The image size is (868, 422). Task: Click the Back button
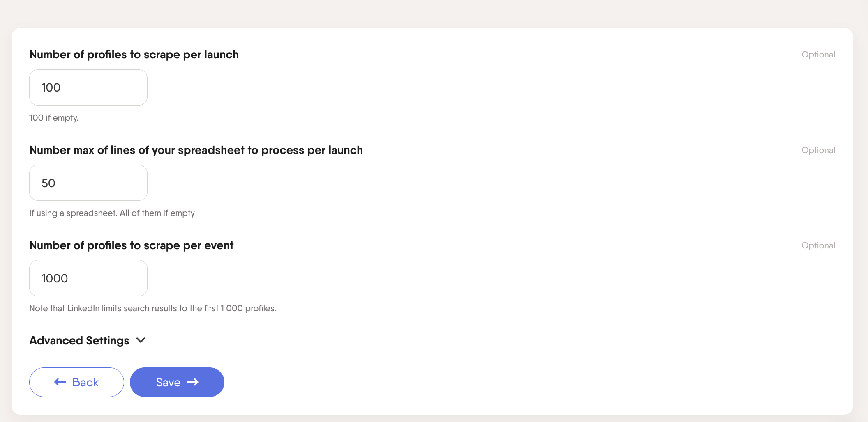[76, 382]
